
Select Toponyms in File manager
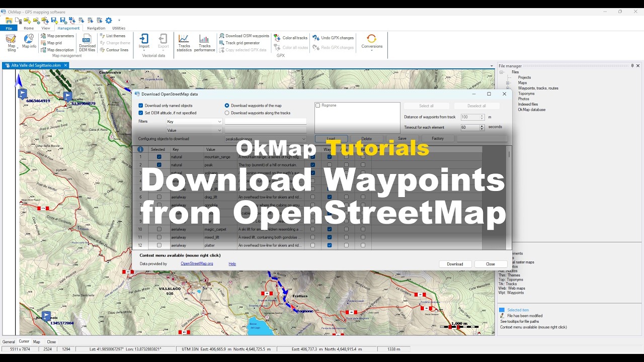(526, 94)
